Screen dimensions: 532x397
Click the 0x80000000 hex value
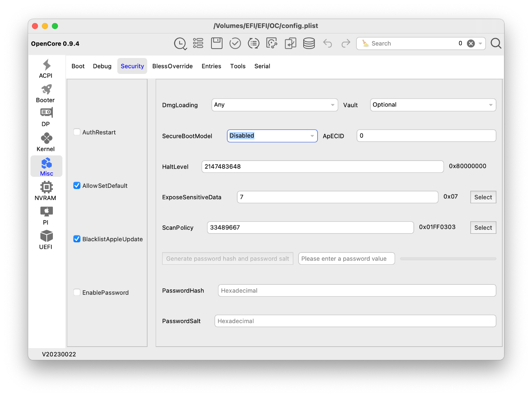pyautogui.click(x=467, y=166)
